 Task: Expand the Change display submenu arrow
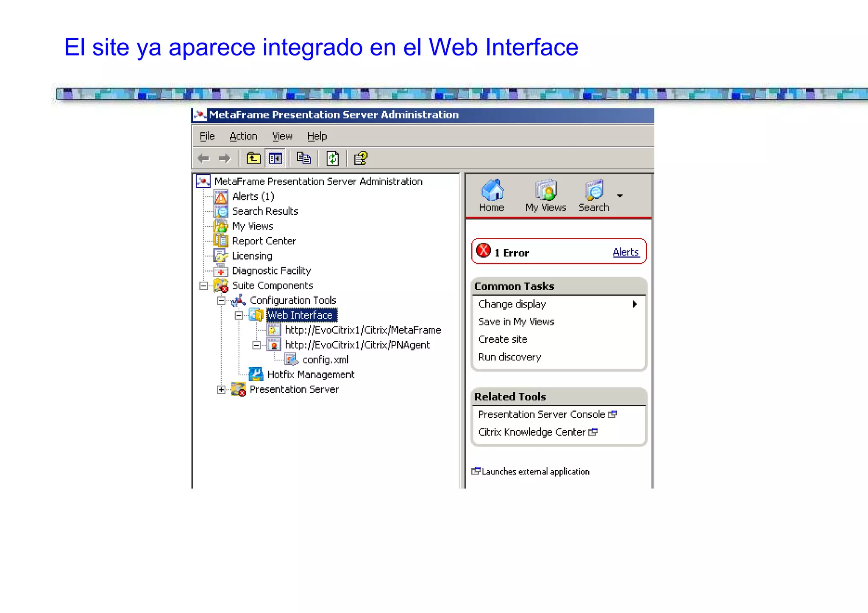tap(634, 304)
